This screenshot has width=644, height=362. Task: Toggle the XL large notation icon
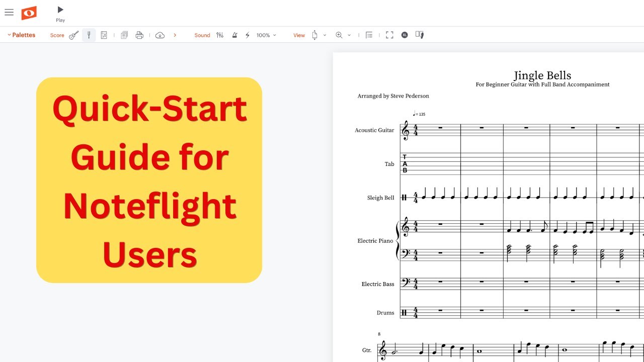point(405,35)
